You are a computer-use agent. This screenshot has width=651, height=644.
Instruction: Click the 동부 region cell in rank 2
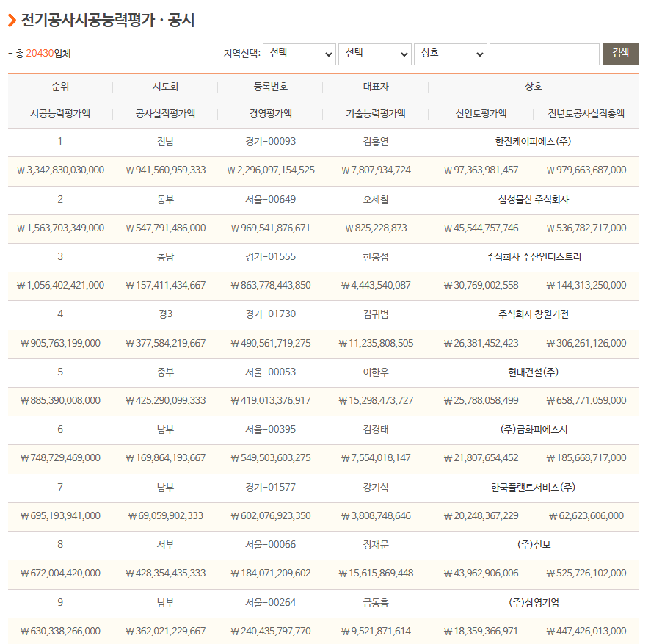tap(165, 200)
